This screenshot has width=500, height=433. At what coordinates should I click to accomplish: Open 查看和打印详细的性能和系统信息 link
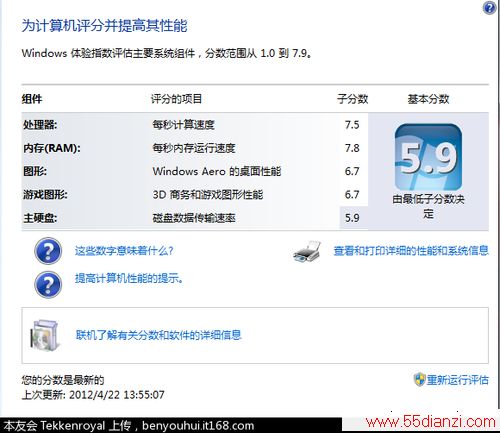411,251
